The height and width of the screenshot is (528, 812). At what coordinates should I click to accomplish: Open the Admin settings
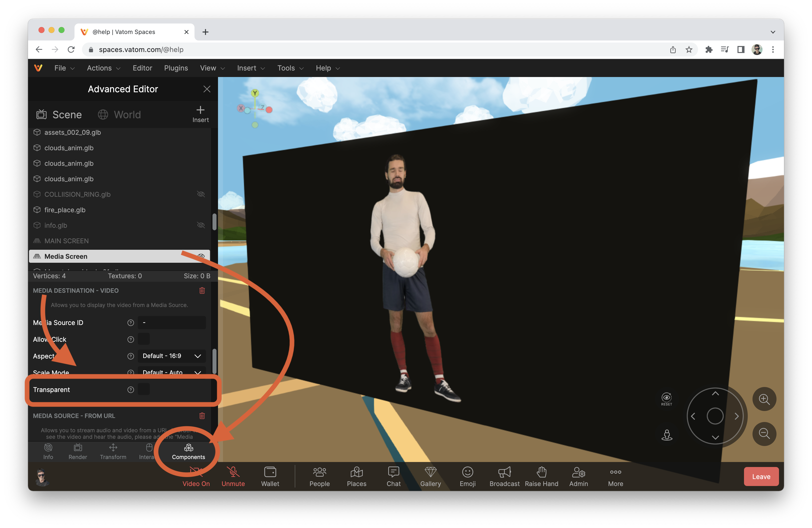(578, 476)
